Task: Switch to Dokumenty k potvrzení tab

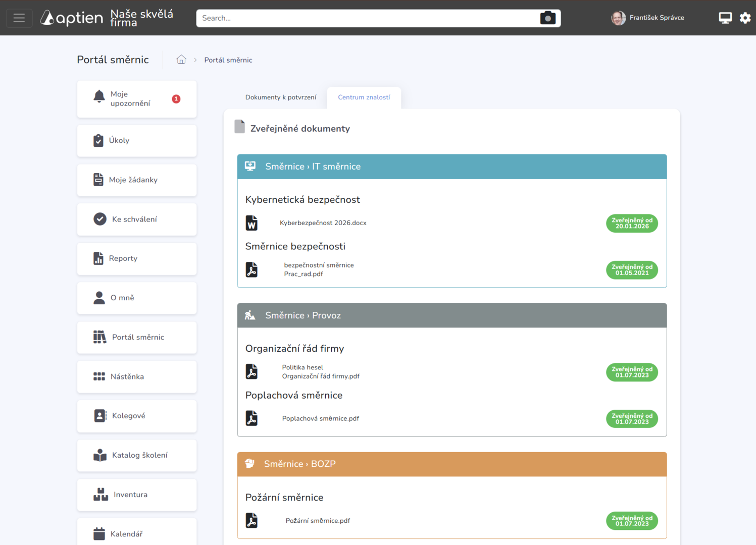Action: coord(281,97)
